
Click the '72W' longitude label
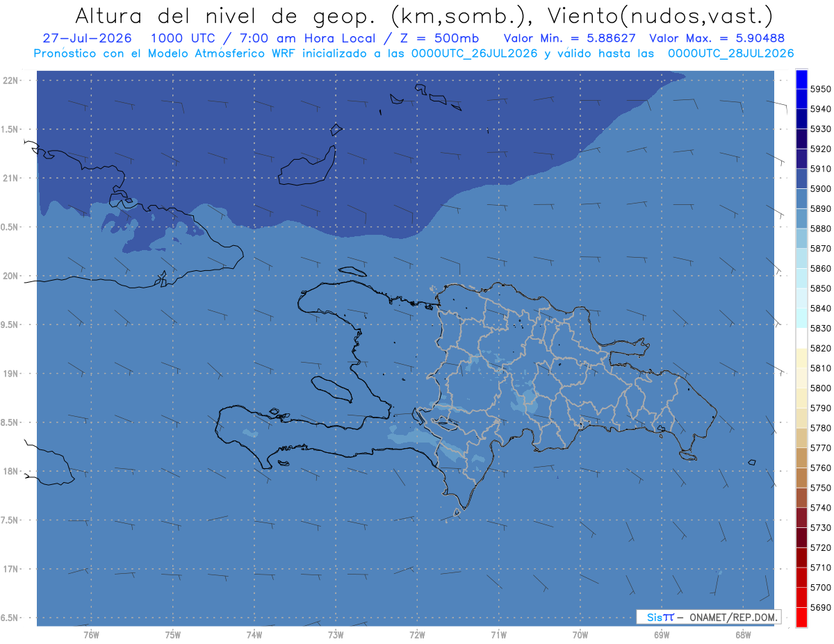[x=418, y=634]
